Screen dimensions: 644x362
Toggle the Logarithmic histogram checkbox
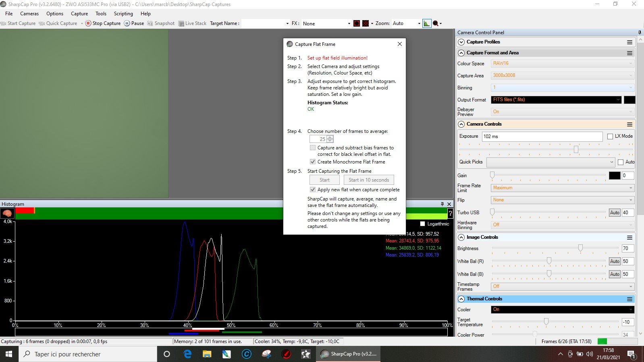422,224
